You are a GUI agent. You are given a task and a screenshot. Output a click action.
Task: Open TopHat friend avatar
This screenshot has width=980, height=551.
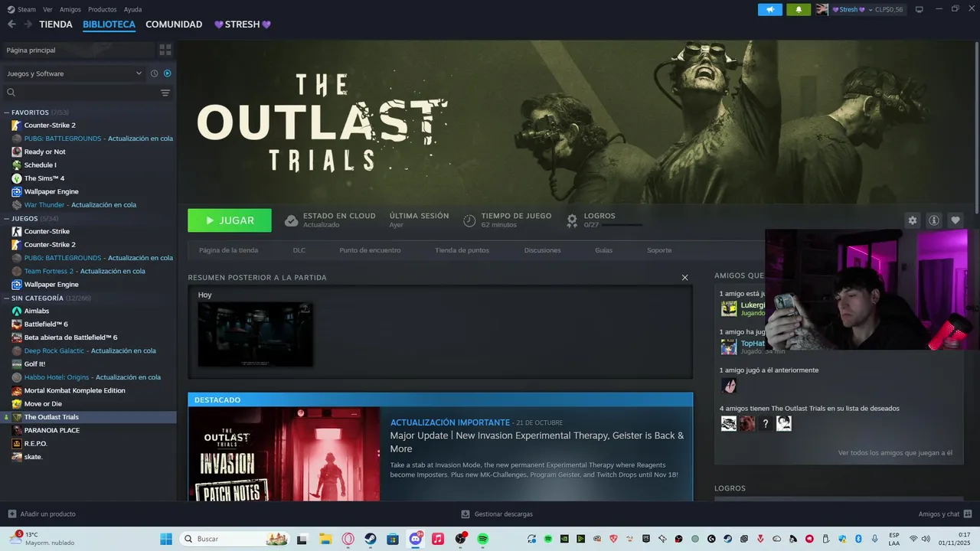coord(729,347)
